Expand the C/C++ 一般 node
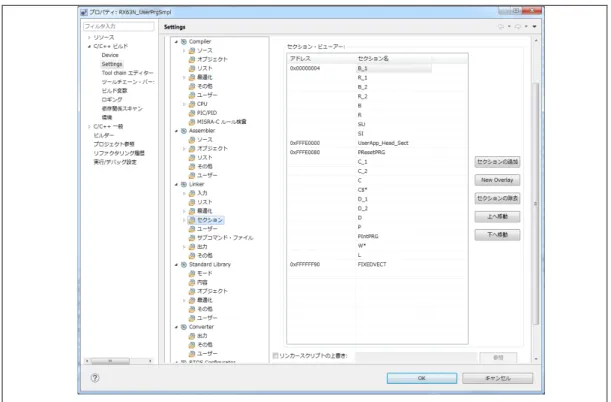Viewport: 611px width, 402px height. pos(89,127)
